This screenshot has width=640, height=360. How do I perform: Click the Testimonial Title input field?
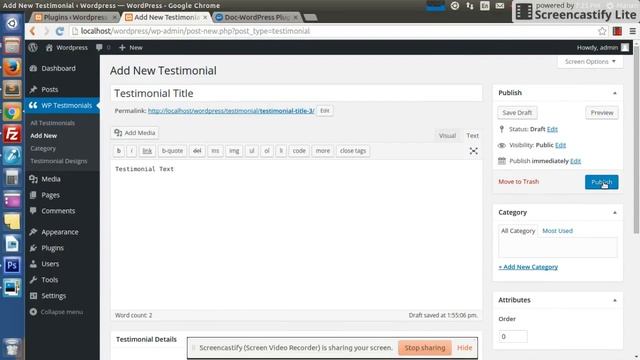click(x=296, y=93)
